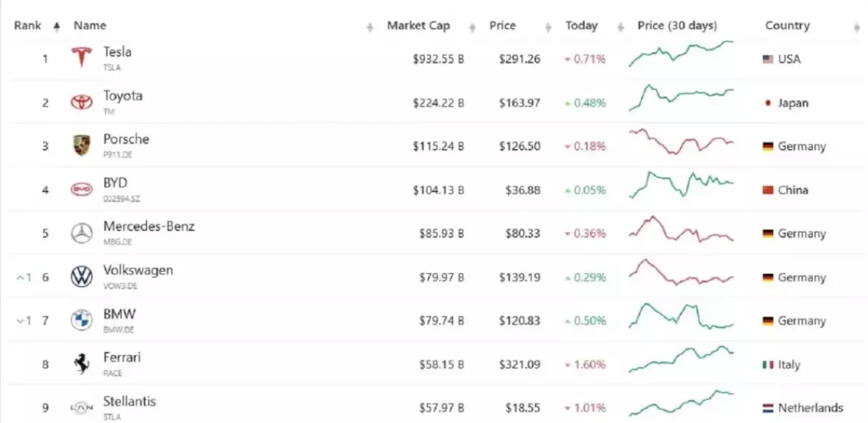
Task: Click the BMW roundel logo
Action: pyautogui.click(x=81, y=320)
